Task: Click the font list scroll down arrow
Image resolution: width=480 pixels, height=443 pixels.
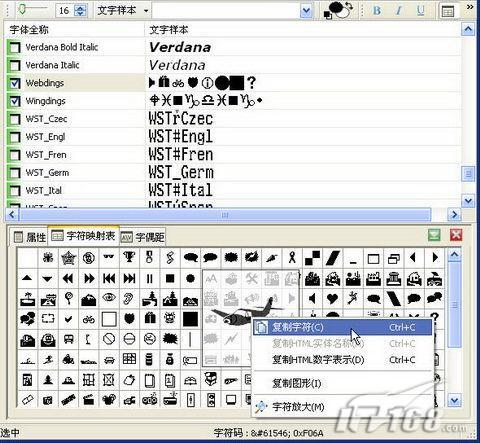Action: (468, 200)
